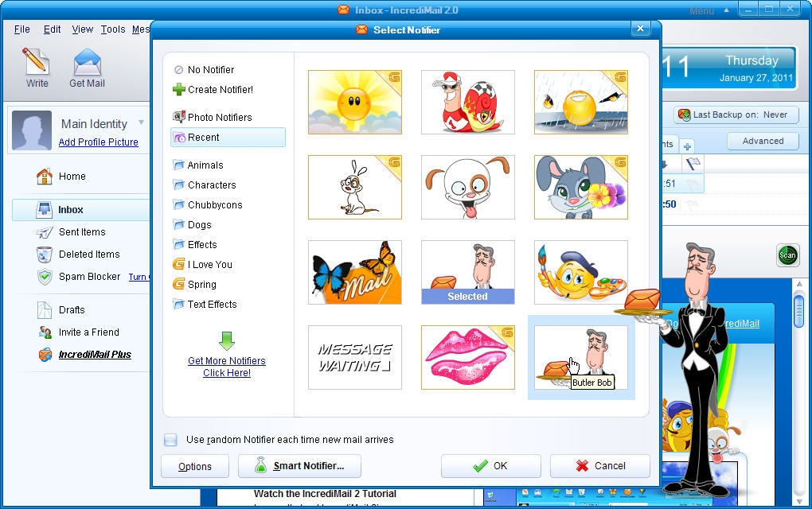
Task: Expand the Main Identity dropdown arrow
Action: pos(141,122)
